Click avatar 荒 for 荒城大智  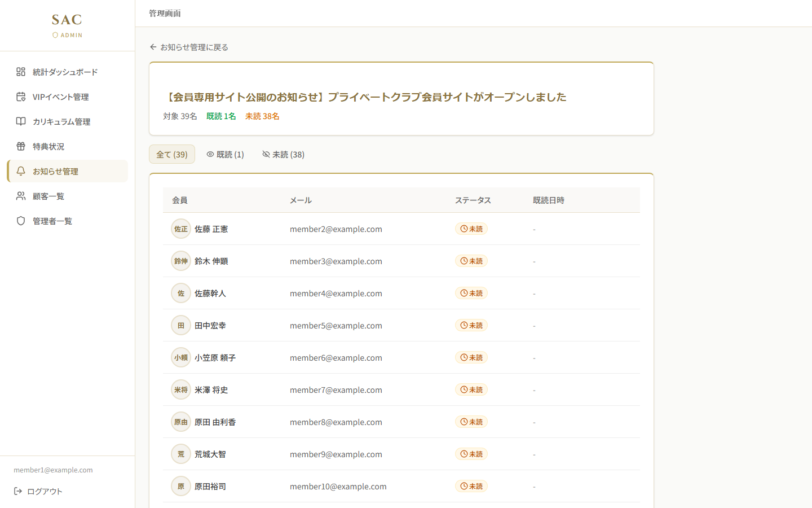pos(181,454)
